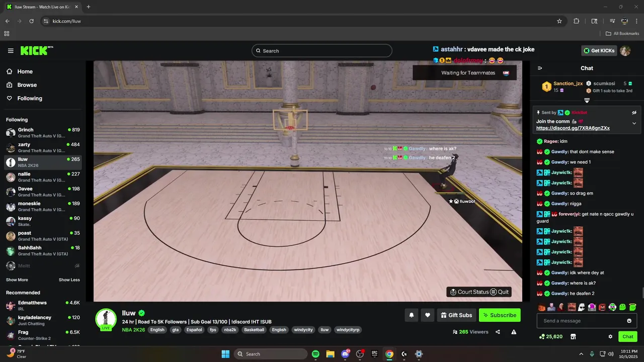The image size is (644, 362).
Task: Follow lluw with the heart button
Action: coord(428,315)
